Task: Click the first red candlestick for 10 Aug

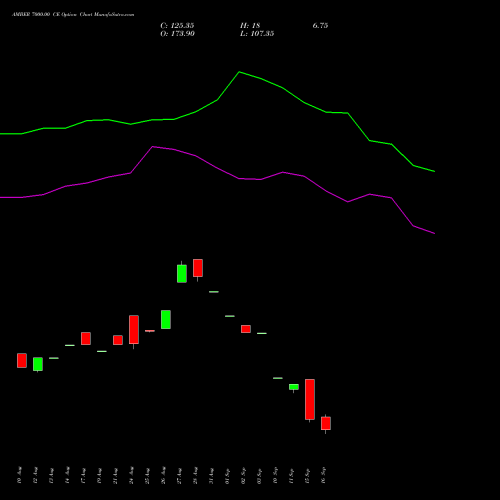Action: coord(22,360)
